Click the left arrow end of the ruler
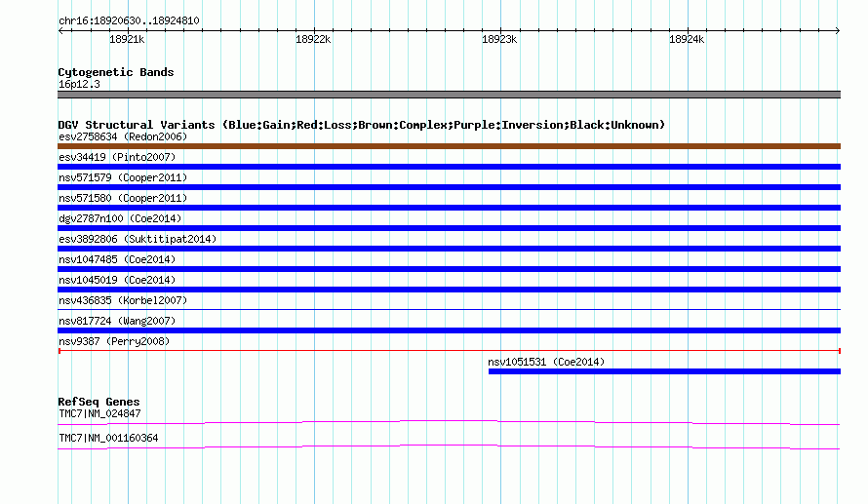Screen dimensions: 868x504 tap(60, 31)
